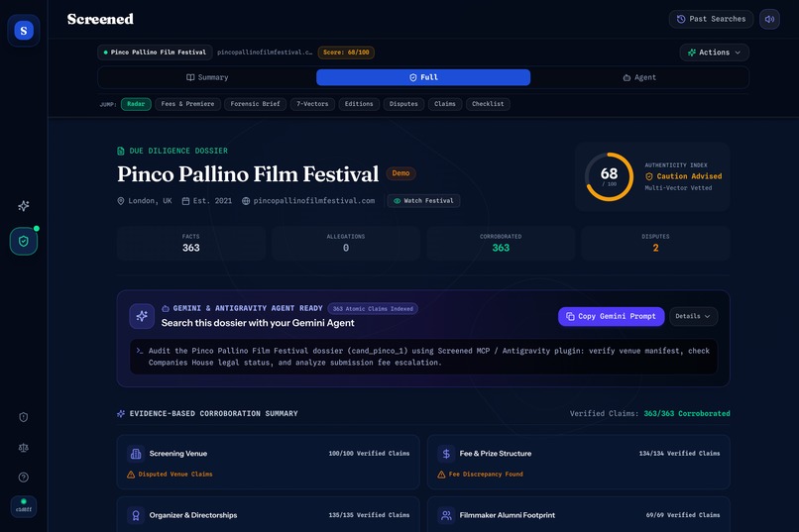
Task: Click the globe icon beside the website
Action: click(x=246, y=201)
